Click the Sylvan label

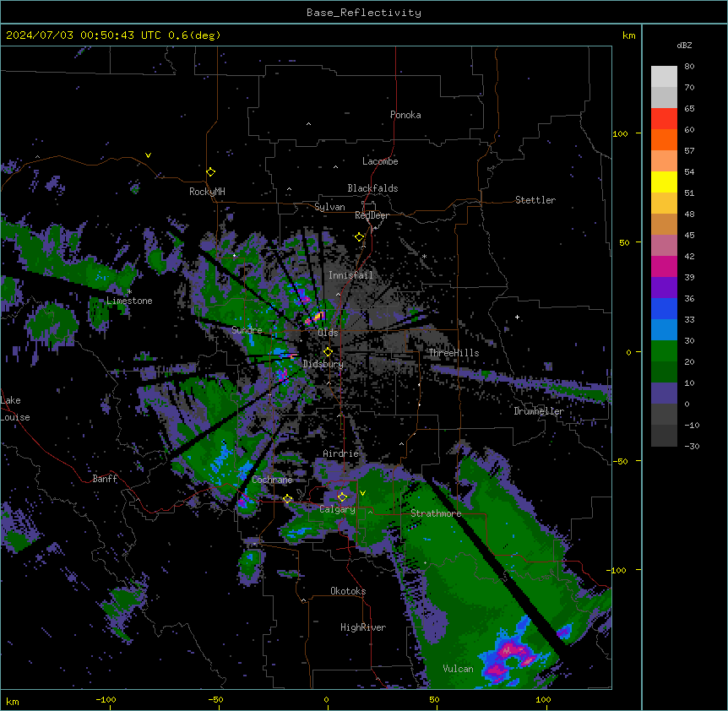(x=329, y=207)
